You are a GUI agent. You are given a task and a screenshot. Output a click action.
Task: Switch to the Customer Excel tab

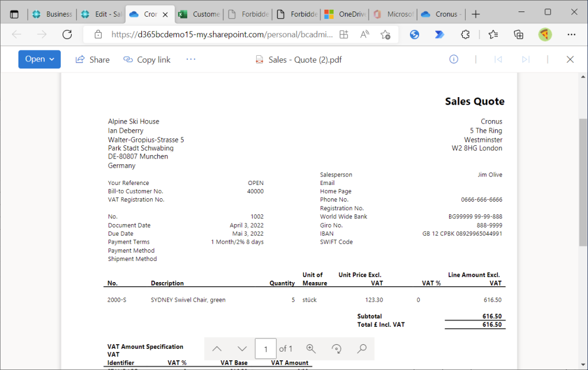tap(199, 14)
